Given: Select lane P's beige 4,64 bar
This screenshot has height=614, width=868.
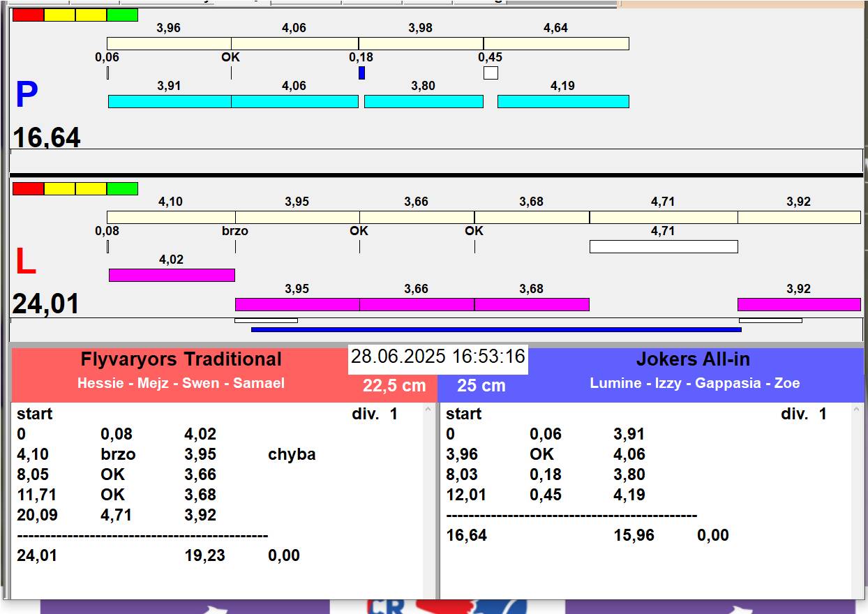Looking at the screenshot, I should tap(556, 43).
